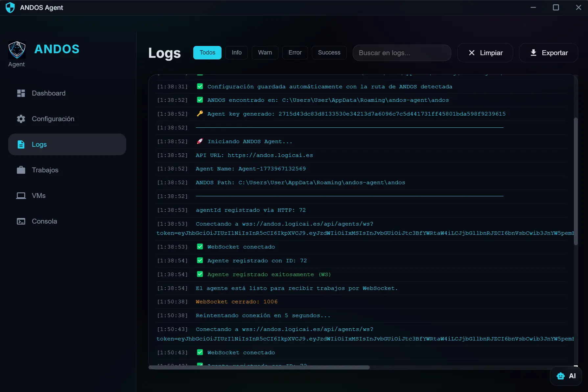588x392 pixels.
Task: Open Trabajos using the briefcase icon
Action: pos(21,170)
